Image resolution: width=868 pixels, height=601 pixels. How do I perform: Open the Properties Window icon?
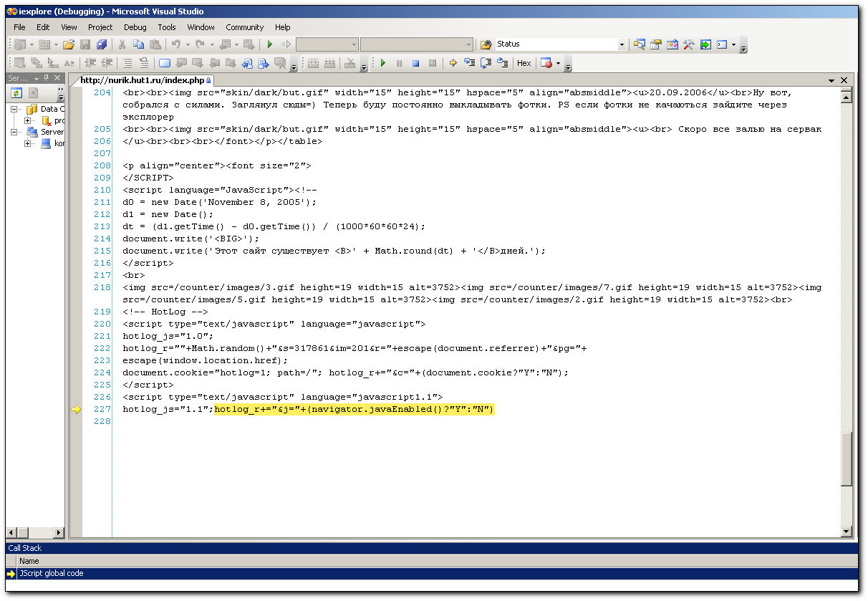pos(656,44)
